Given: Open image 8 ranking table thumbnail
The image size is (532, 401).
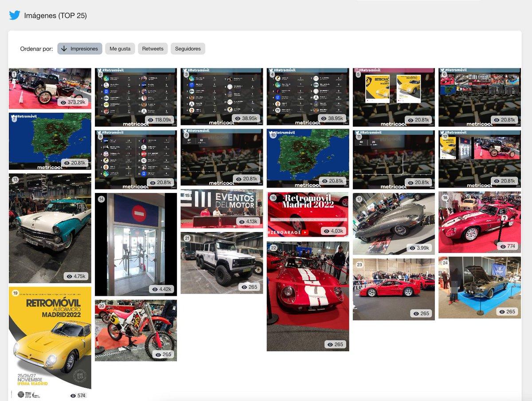Looking at the screenshot, I should [x=136, y=159].
